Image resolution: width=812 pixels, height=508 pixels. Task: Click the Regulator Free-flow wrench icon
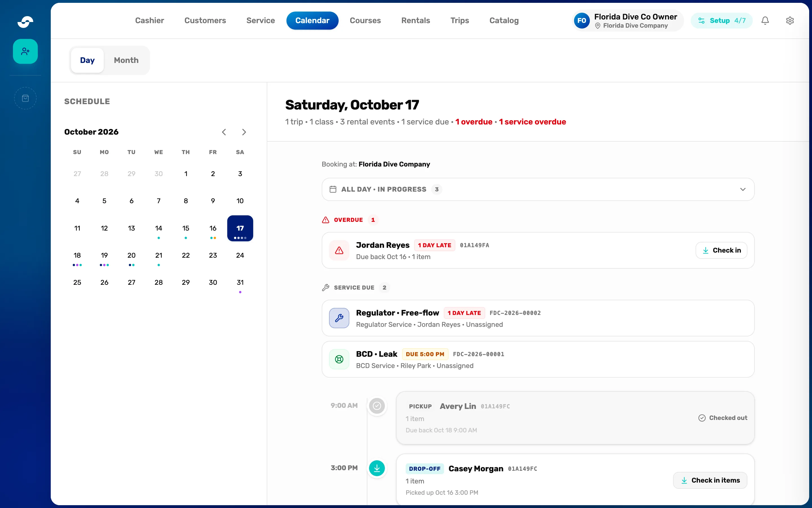tap(339, 318)
